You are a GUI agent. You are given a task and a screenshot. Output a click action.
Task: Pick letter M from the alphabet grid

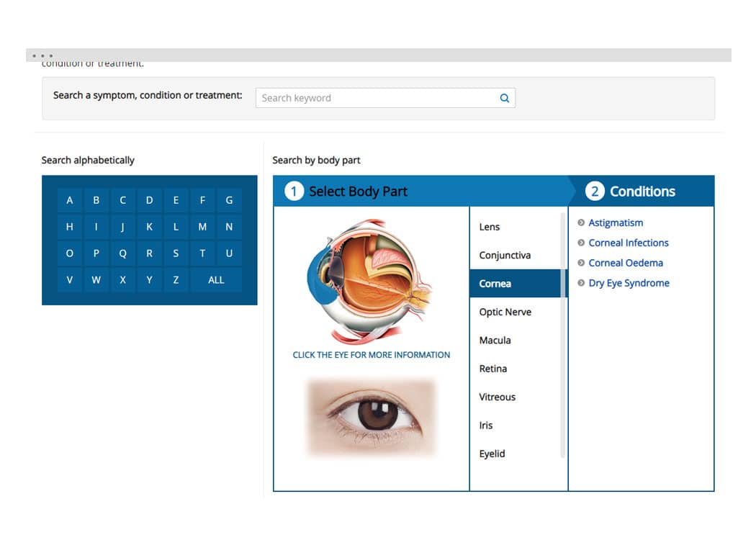pos(202,227)
